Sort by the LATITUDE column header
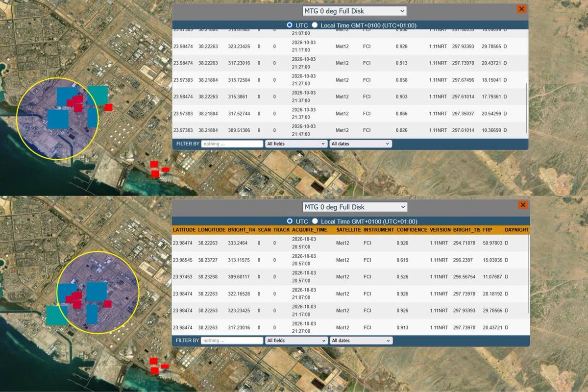This screenshot has height=392, width=588. 184,230
